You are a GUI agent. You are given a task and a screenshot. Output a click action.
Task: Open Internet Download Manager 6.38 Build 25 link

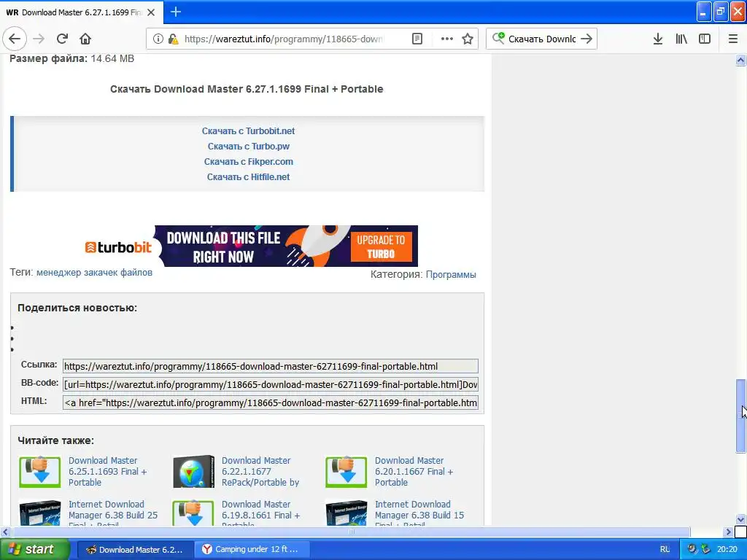[113, 514]
